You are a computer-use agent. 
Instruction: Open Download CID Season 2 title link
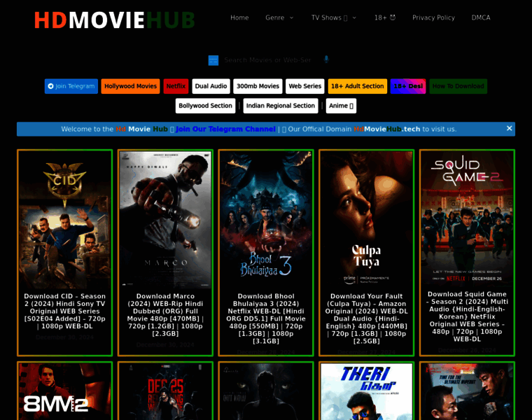tap(65, 311)
